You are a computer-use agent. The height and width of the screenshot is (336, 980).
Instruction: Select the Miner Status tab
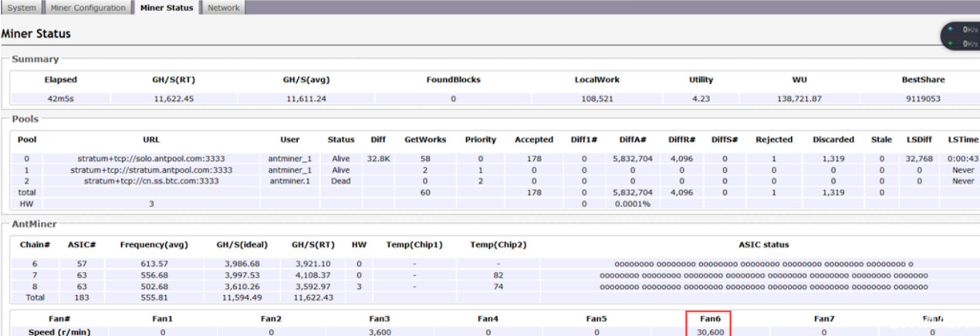click(167, 8)
